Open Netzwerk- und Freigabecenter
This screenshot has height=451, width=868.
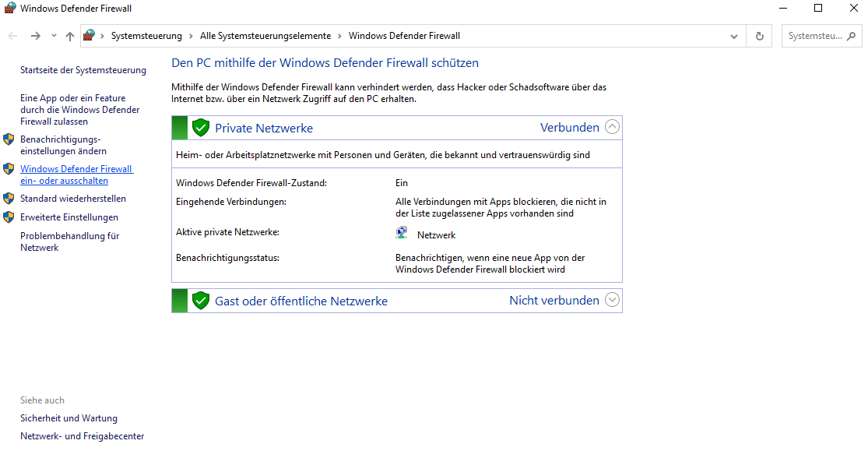[x=82, y=436]
